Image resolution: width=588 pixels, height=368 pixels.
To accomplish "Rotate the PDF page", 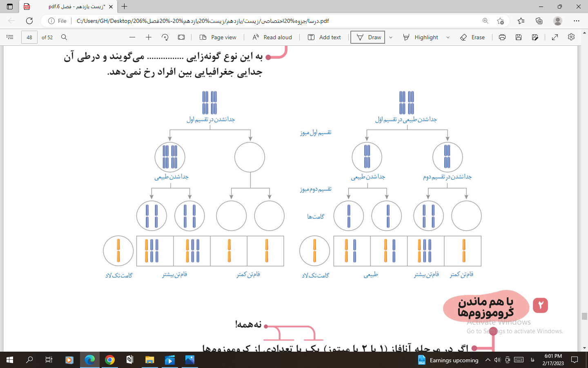I will pos(165,37).
